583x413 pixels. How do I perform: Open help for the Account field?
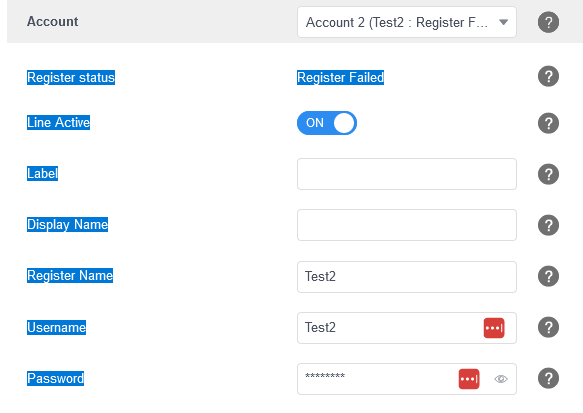click(548, 22)
